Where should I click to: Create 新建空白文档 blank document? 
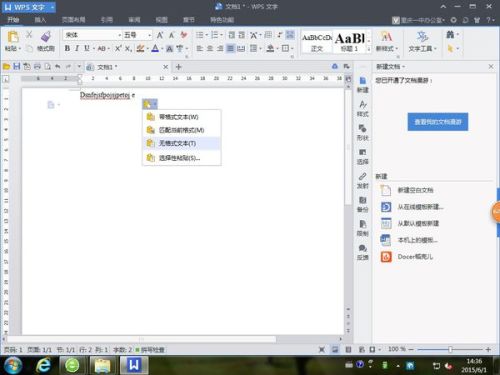click(x=415, y=190)
